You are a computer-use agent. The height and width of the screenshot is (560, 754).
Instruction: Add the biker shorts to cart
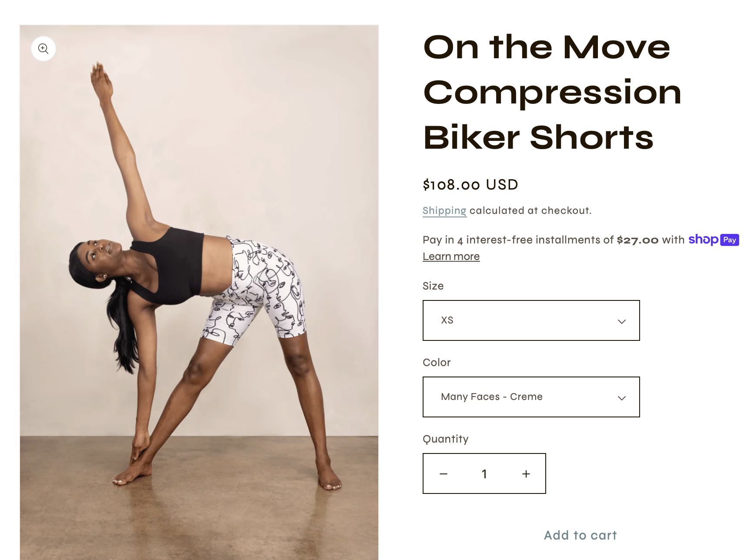[581, 535]
